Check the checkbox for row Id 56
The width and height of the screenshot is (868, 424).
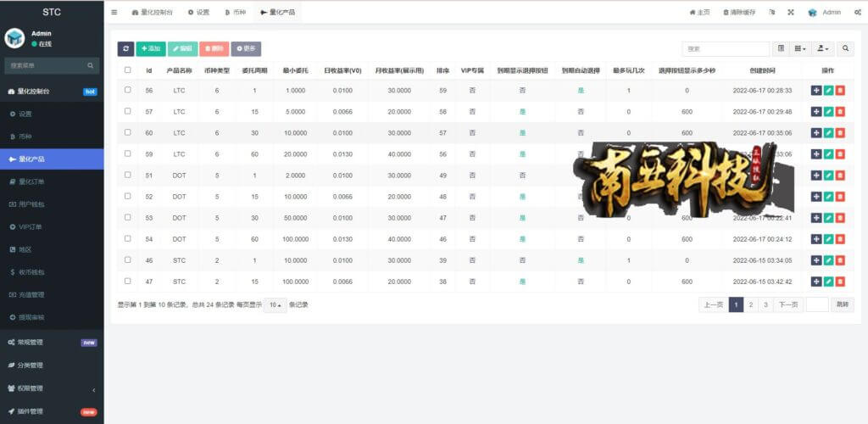[128, 90]
